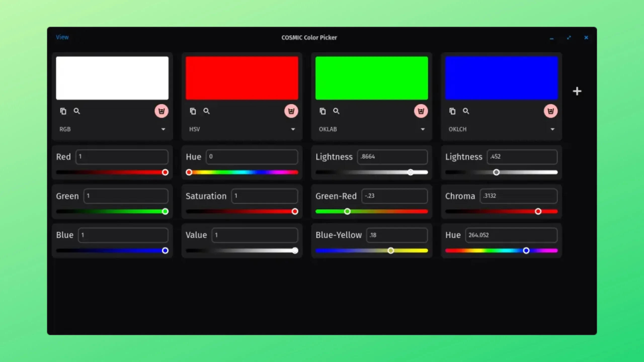Screen dimensions: 644x362
Task: Click the OKLAB Lightness slider handle
Action: tap(411, 172)
